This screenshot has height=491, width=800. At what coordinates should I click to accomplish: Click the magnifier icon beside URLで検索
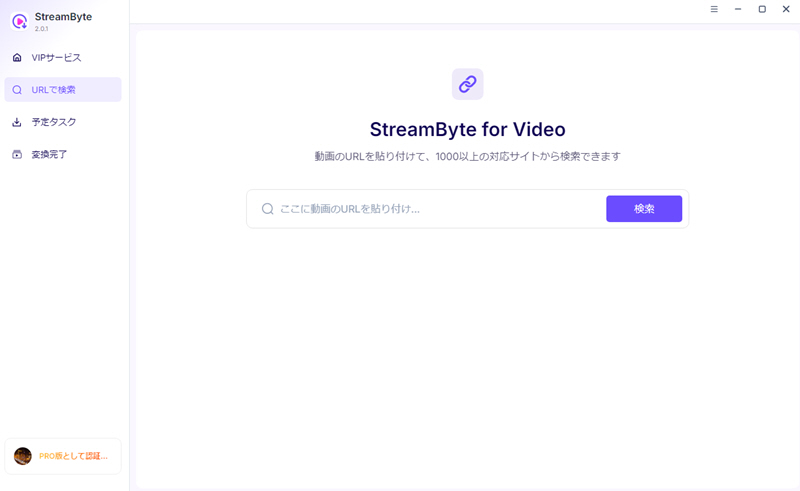click(x=17, y=90)
